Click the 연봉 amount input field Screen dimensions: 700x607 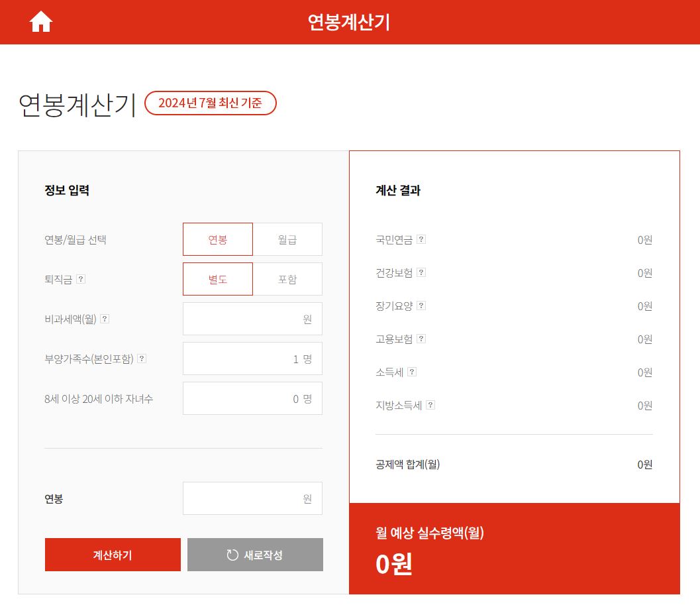[x=252, y=499]
